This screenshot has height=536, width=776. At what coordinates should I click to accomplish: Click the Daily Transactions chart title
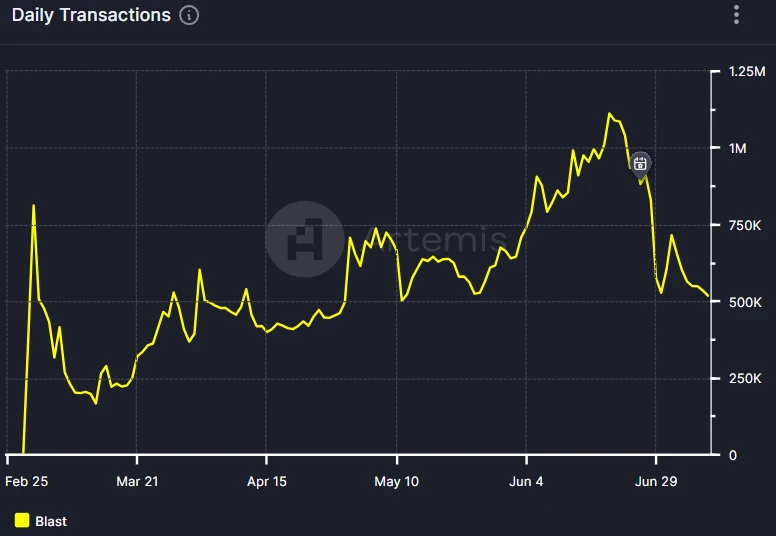(91, 16)
